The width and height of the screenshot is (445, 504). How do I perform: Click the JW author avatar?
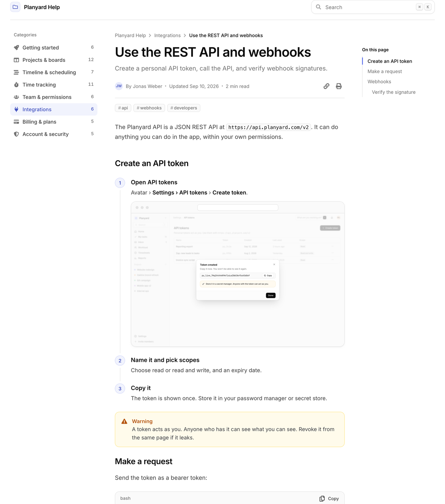119,86
